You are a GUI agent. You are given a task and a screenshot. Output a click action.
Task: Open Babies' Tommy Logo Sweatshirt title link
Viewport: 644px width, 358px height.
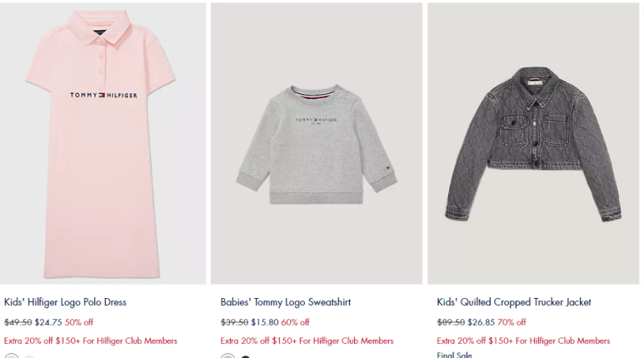pos(286,302)
